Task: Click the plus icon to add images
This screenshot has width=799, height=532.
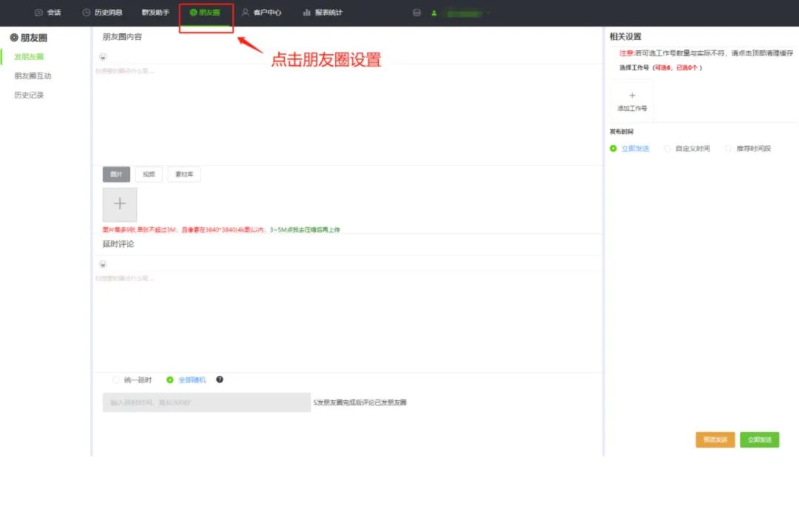Action: (119, 203)
